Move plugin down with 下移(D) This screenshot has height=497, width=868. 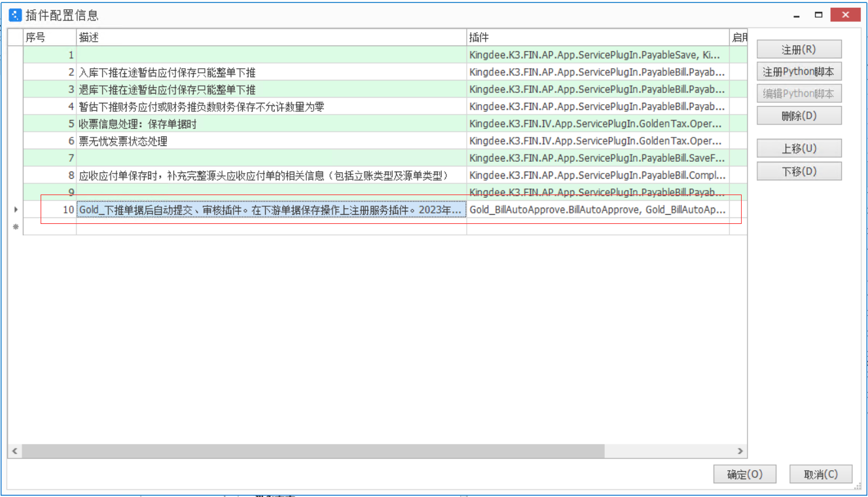coord(799,171)
